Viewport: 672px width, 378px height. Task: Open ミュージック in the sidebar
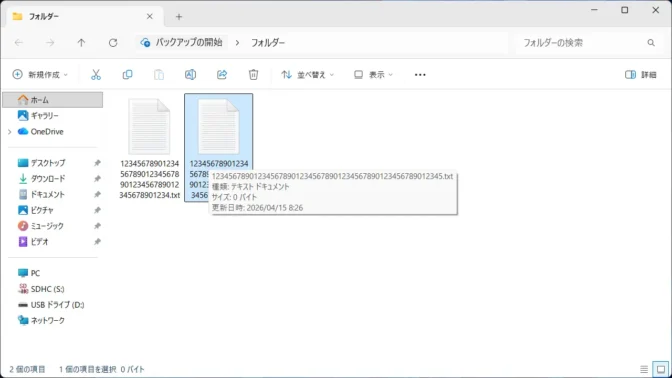pyautogui.click(x=40, y=226)
